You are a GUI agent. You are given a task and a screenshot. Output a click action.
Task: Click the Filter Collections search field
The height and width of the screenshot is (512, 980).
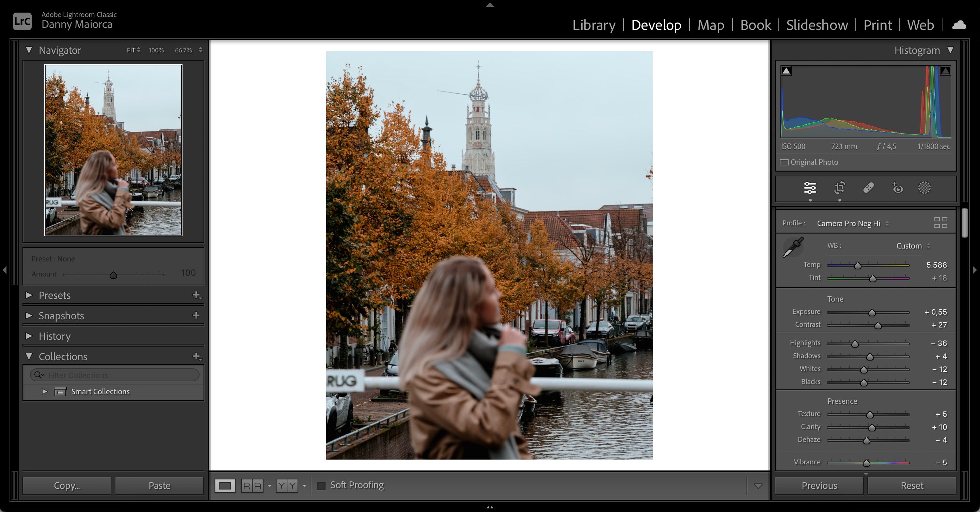coord(114,375)
